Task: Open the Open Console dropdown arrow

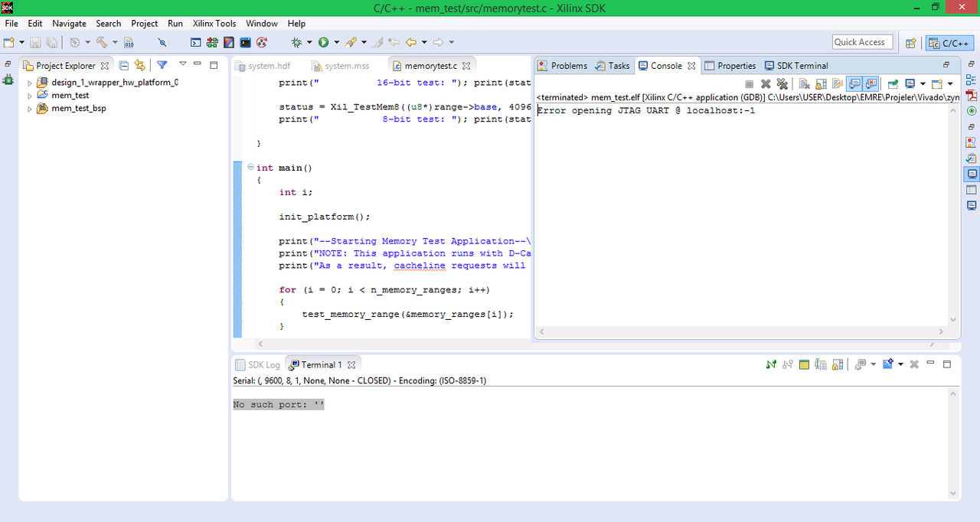Action: (950, 83)
